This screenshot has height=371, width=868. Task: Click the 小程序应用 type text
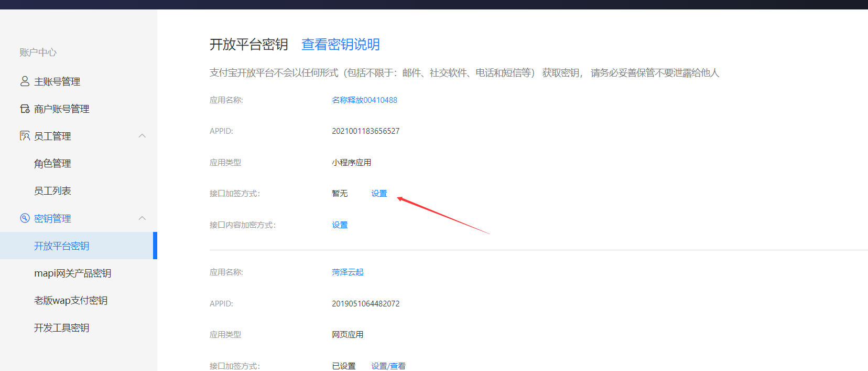(x=351, y=162)
